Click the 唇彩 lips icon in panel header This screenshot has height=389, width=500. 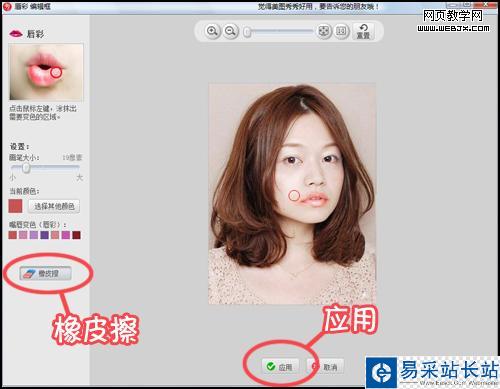16,33
